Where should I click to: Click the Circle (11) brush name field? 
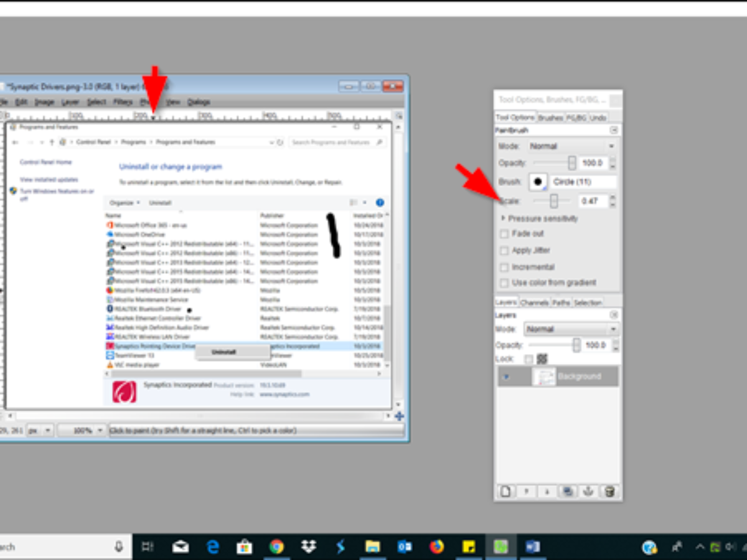pos(583,182)
